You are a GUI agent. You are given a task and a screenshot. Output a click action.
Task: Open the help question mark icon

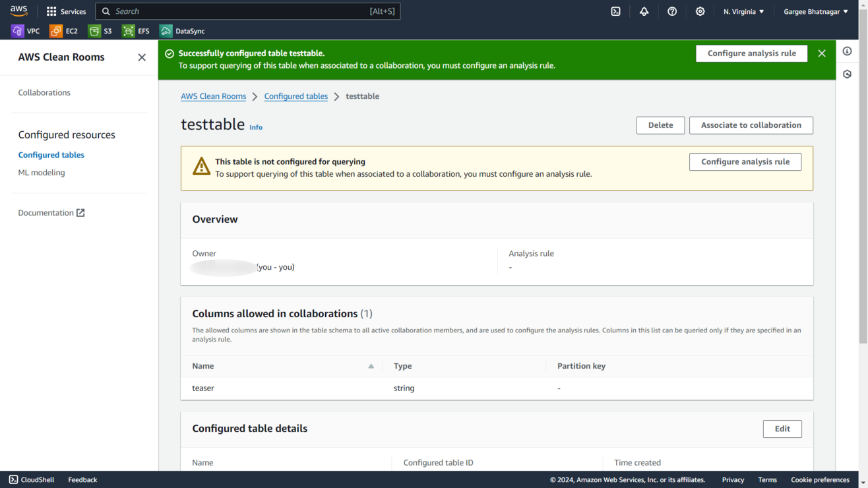(x=672, y=11)
